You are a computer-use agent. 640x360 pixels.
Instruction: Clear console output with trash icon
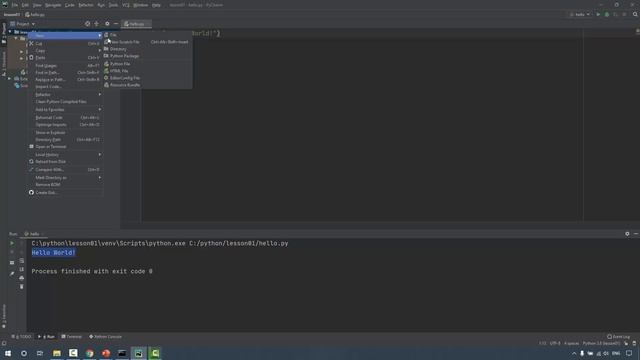pos(22,287)
